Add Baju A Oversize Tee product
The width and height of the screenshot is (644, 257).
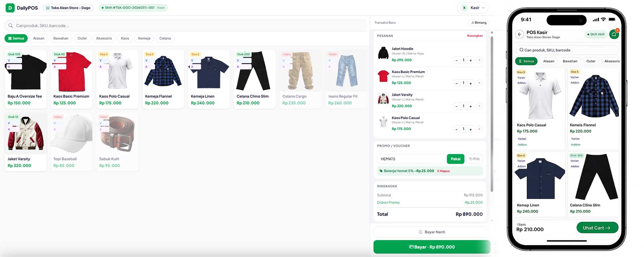tap(26, 79)
